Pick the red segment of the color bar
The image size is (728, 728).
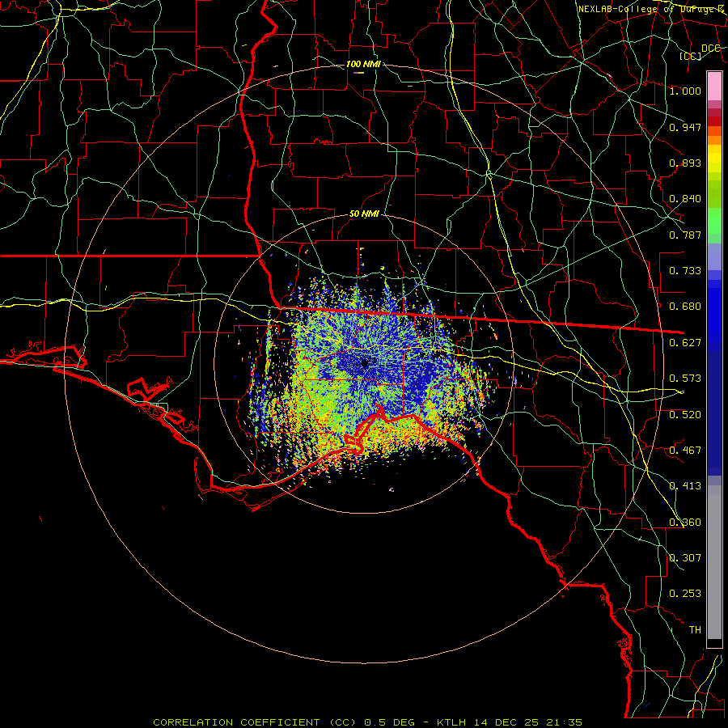click(x=714, y=121)
